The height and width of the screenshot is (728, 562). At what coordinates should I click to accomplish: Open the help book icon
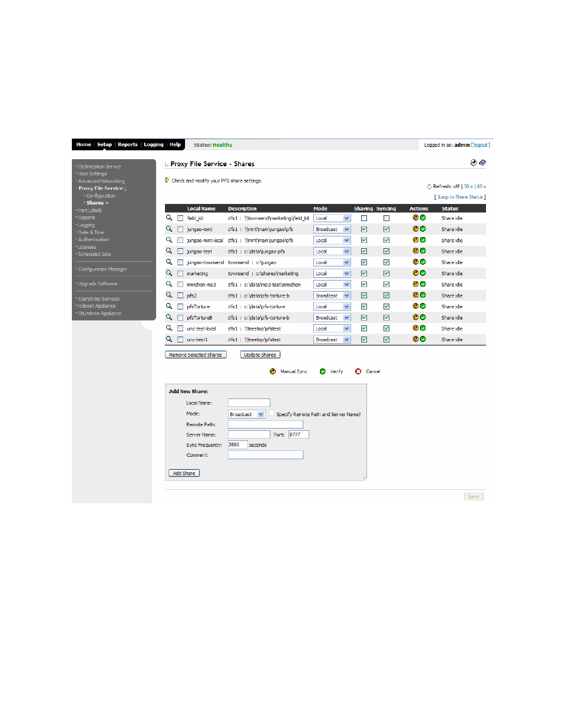click(x=482, y=163)
